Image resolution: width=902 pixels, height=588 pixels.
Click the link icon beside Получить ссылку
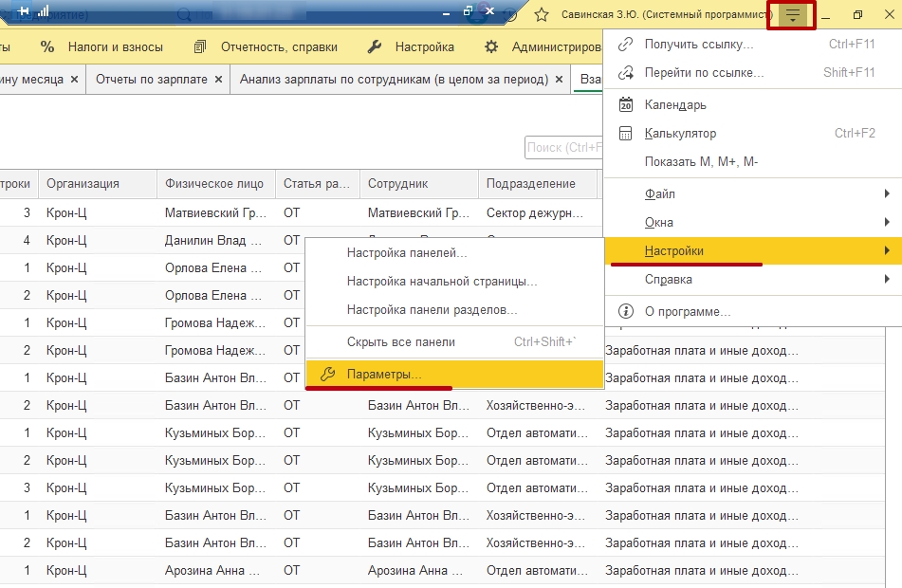[625, 45]
